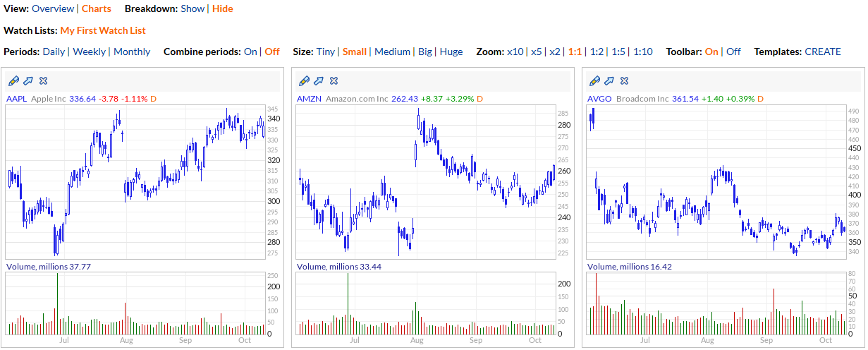Click AVGO price 361.54
Image resolution: width=868 pixels, height=350 pixels.
685,99
